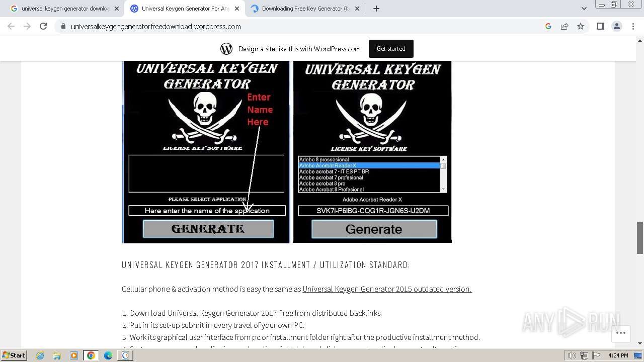Go back to the previous page
This screenshot has height=362, width=644.
[12, 26]
